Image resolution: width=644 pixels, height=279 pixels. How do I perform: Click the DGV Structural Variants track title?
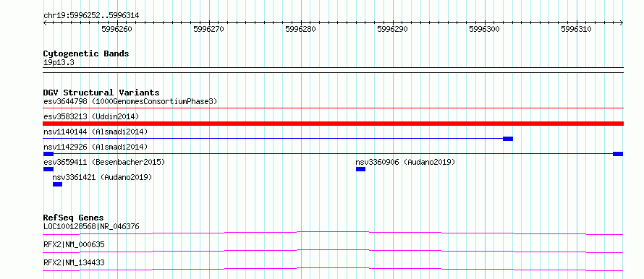coord(101,93)
